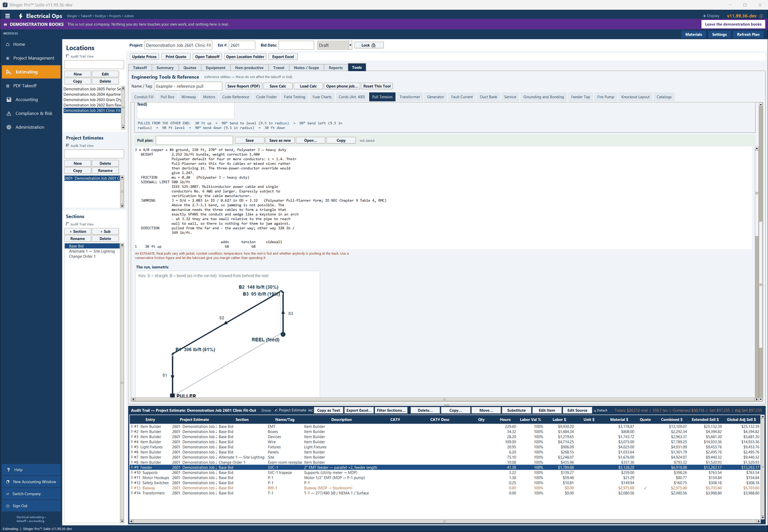This screenshot has height=532, width=768.
Task: Click the Detach icon in Audit Trail
Action: click(x=595, y=411)
